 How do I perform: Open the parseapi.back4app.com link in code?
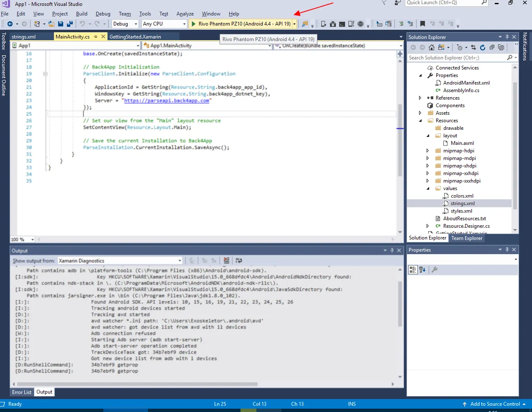[166, 100]
